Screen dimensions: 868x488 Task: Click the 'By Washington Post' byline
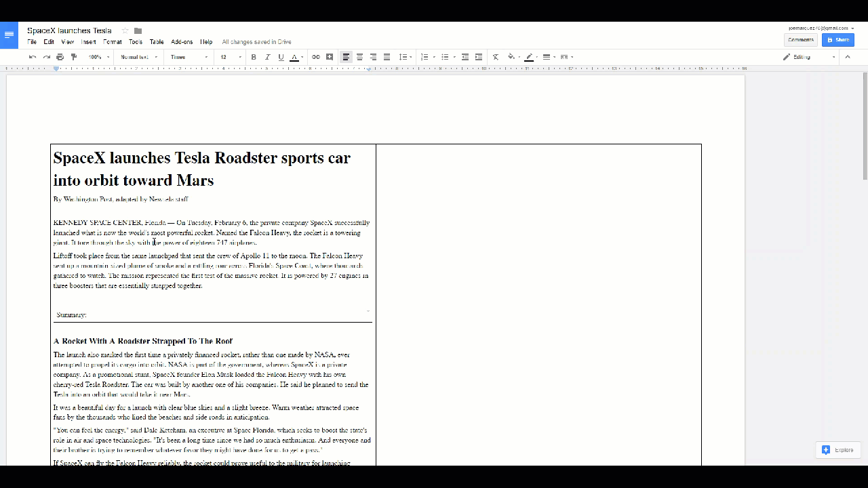click(121, 199)
